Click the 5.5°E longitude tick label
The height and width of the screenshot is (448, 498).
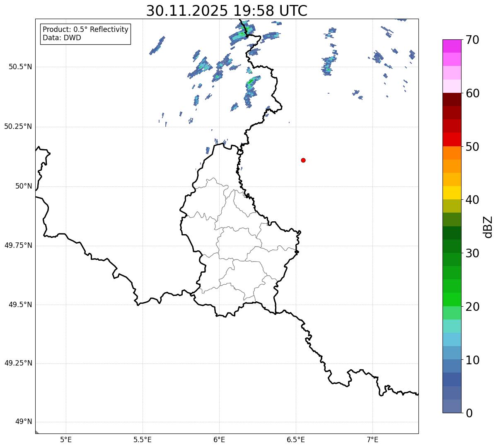coord(143,439)
